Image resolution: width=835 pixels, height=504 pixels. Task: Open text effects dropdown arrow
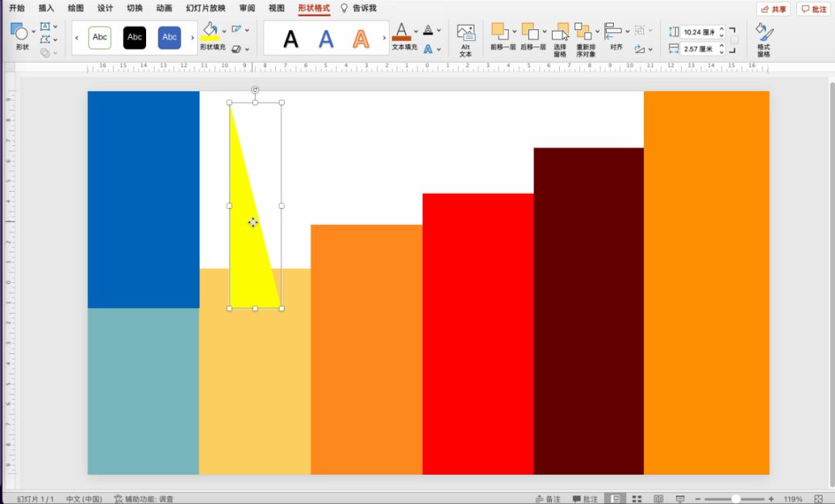point(439,49)
